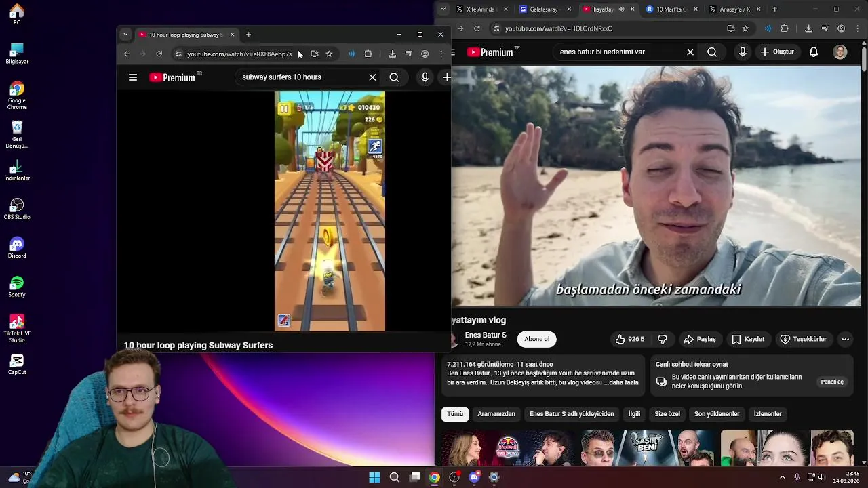This screenshot has height=488, width=868.
Task: Open live chat replay via 'Paneli aç'
Action: [x=832, y=382]
